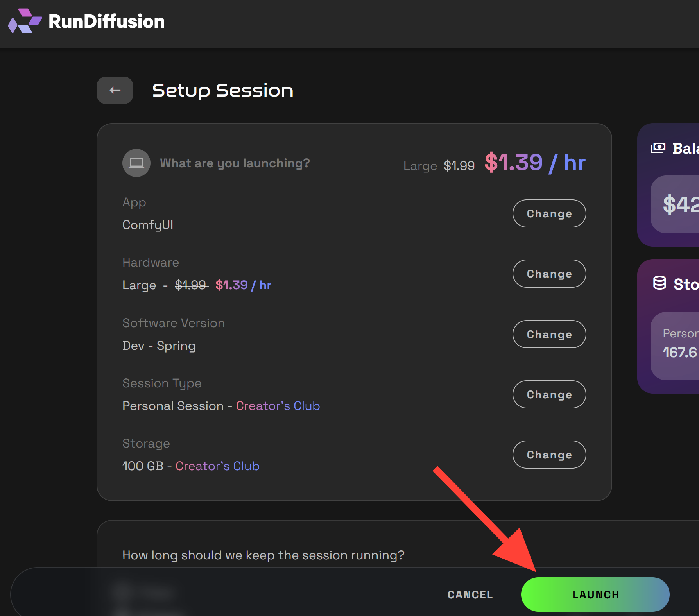Click the Personal storage usage card
This screenshot has height=616, width=699.
tap(675, 346)
